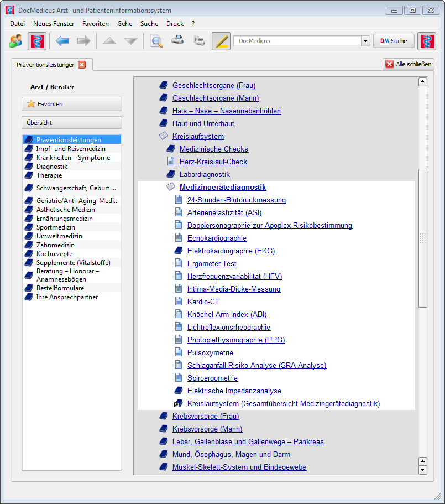Click the open book icon beside Kreislaufsystem
445x504 pixels.
(x=164, y=136)
